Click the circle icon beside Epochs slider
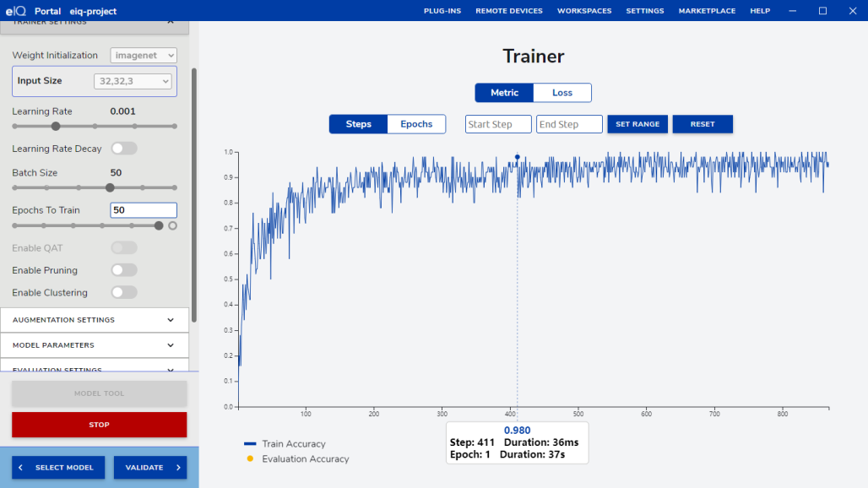The image size is (868, 488). pos(173,225)
